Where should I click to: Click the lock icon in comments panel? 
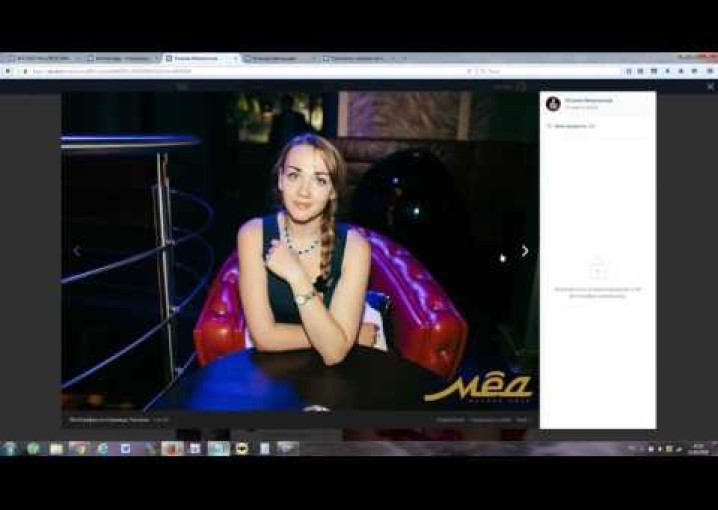click(x=597, y=268)
